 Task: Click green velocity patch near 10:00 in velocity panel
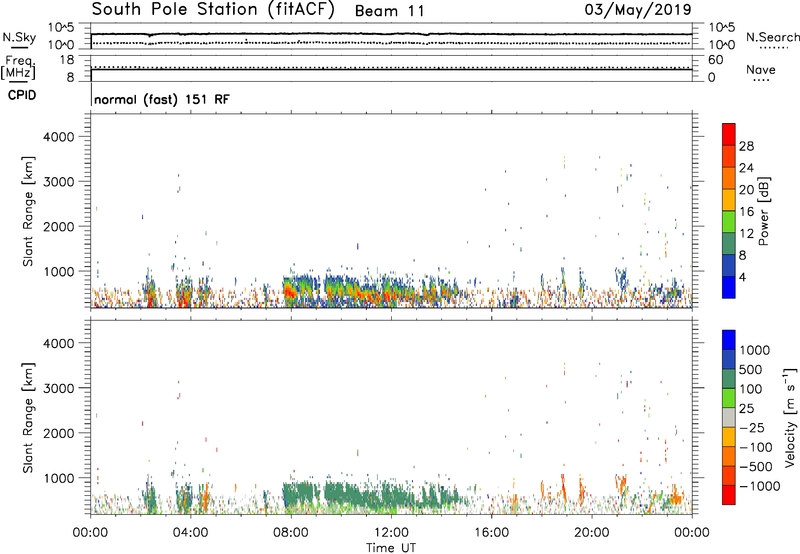(342, 495)
